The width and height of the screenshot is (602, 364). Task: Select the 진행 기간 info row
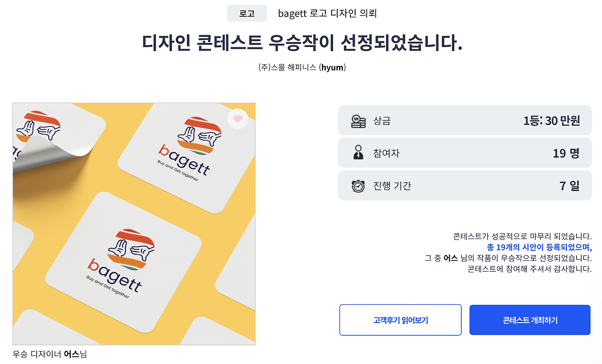click(465, 185)
